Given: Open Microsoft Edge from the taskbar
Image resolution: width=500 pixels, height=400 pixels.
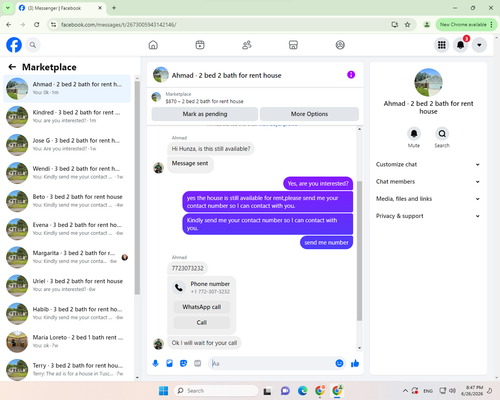Looking at the screenshot, I should (x=302, y=391).
